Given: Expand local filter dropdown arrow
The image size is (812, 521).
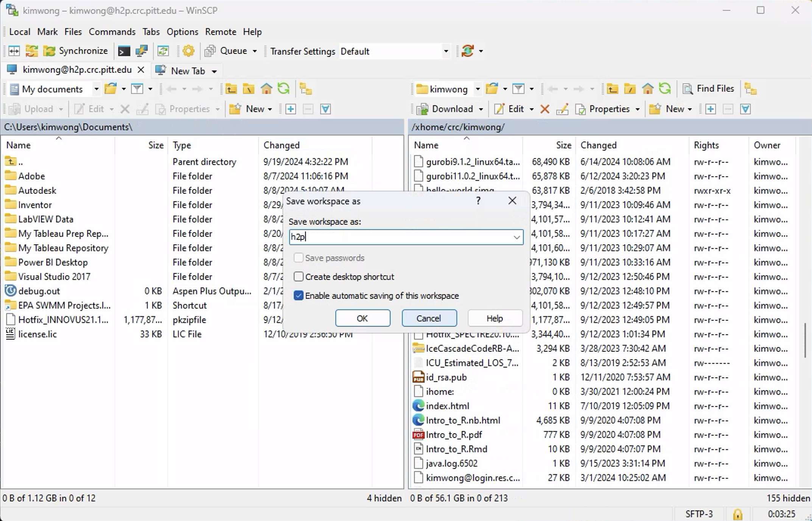Looking at the screenshot, I should pyautogui.click(x=150, y=89).
